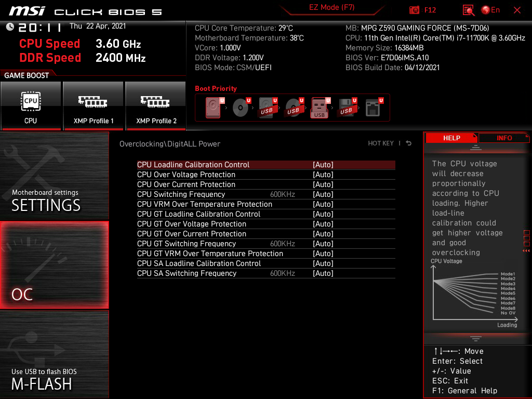This screenshot has width=532, height=399.
Task: Click the DDR Speed 2400 MHz value
Action: [121, 58]
